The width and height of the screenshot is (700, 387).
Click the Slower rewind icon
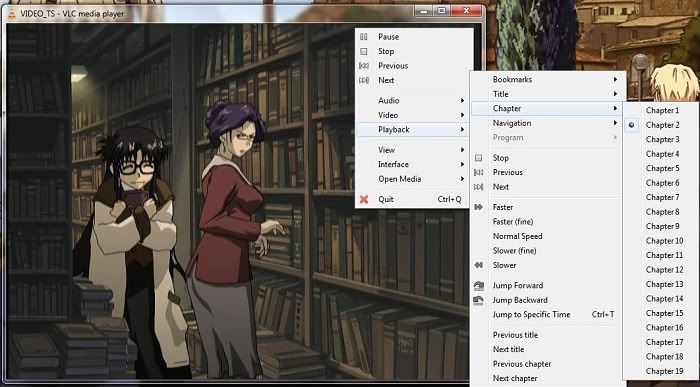(479, 265)
